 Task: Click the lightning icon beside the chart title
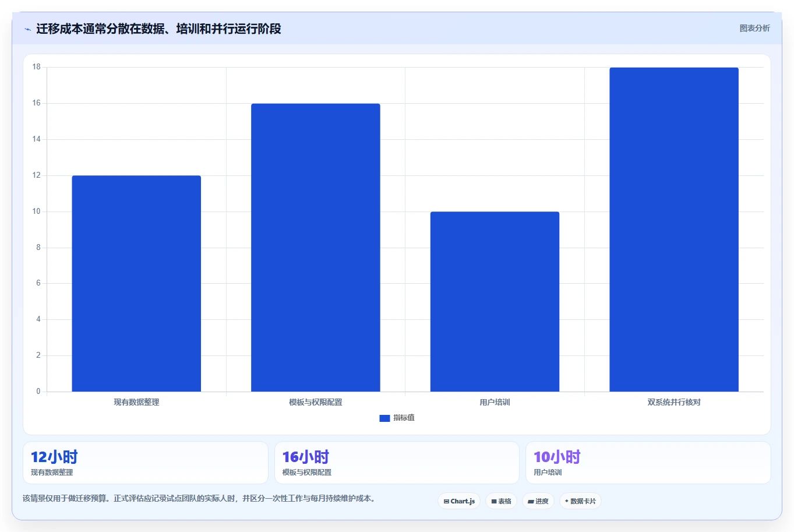coord(27,29)
